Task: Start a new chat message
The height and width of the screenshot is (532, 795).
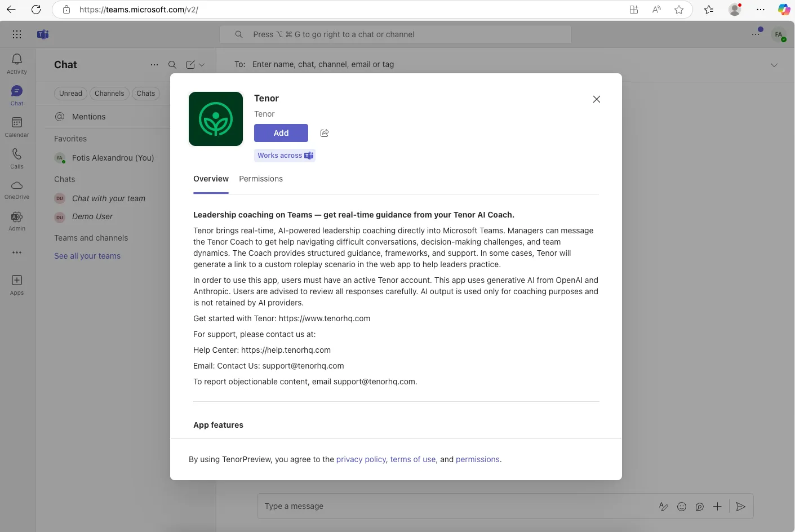Action: 190,65
